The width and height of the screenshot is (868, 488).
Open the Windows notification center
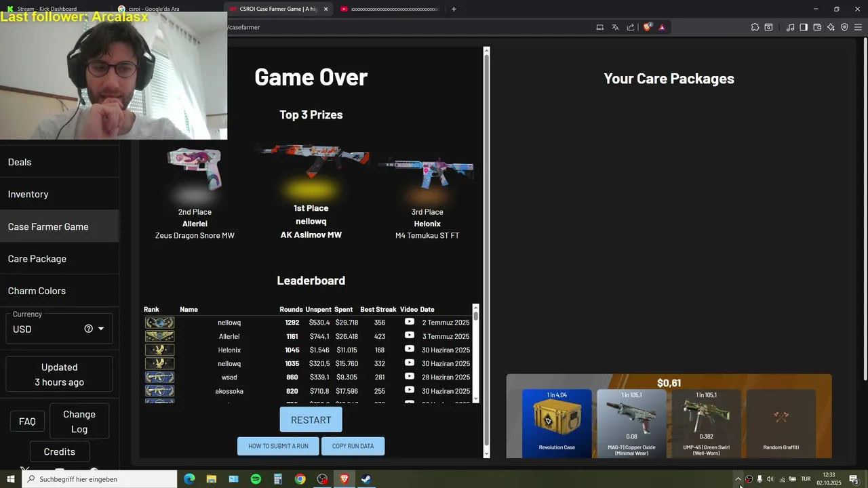(854, 479)
